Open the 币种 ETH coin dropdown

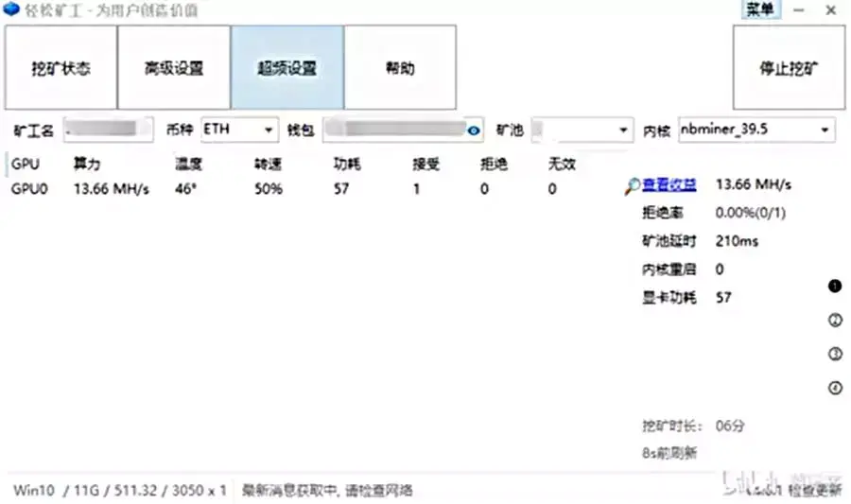click(x=239, y=130)
